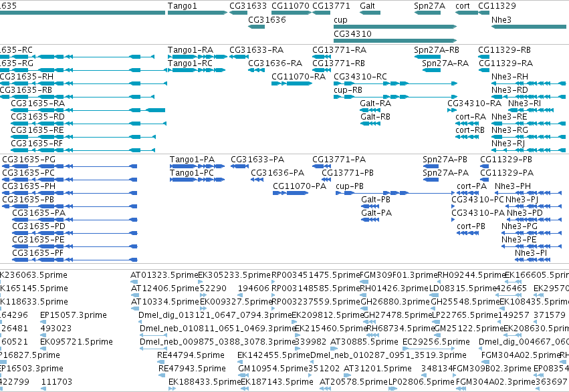Click the CG31636 gene label
Image resolution: width=569 pixels, height=392 pixels.
click(x=267, y=20)
